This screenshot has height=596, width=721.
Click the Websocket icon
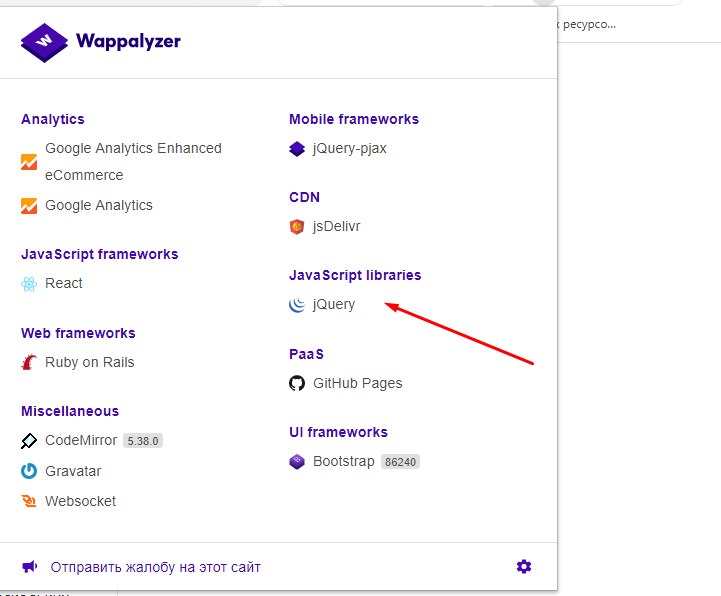point(29,501)
